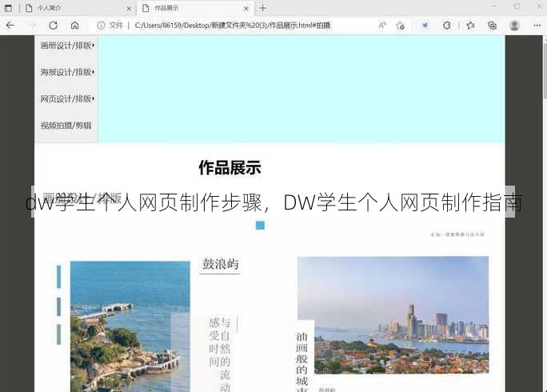Open browser settings and more menu
The image size is (547, 392).
point(537,25)
